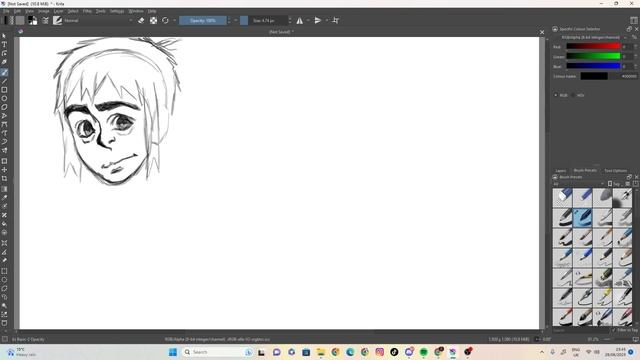640x360 pixels.
Task: Open the Settings menu
Action: [x=117, y=11]
